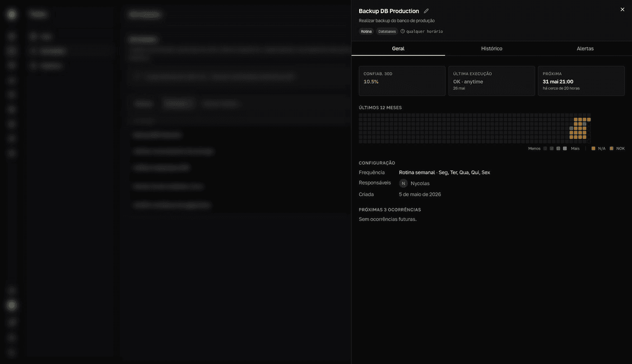Select the Databases tag
This screenshot has width=632, height=364.
387,32
